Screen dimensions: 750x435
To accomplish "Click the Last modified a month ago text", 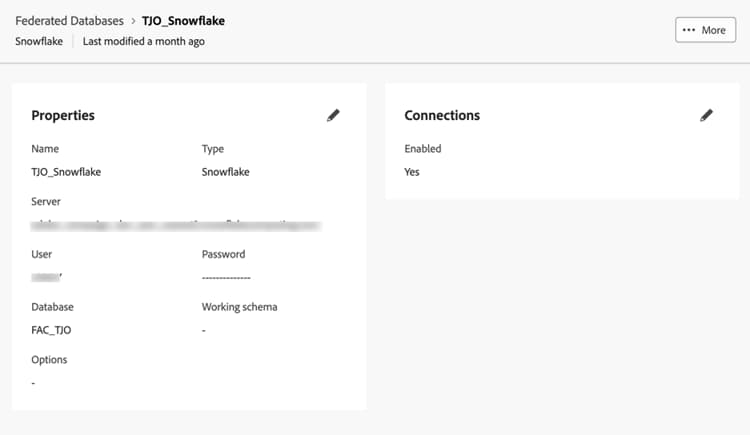I will tap(143, 42).
